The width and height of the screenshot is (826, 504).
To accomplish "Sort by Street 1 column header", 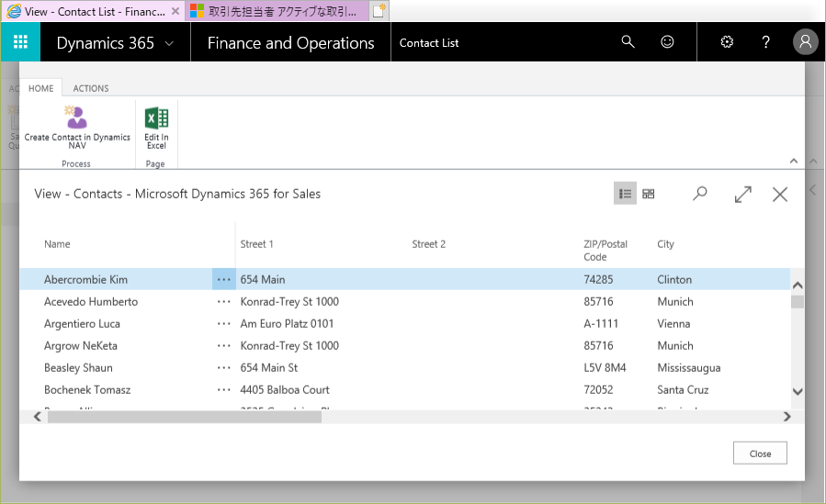I will [256, 244].
